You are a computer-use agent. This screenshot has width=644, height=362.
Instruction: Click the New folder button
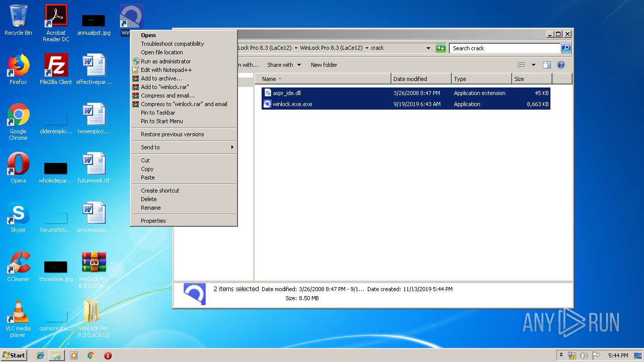tap(324, 65)
